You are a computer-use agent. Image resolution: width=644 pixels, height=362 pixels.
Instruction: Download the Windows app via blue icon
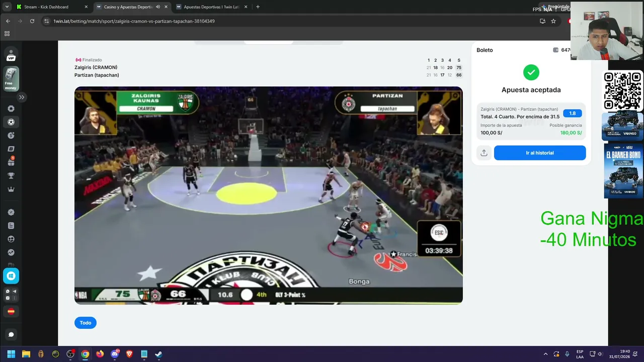tap(11, 276)
